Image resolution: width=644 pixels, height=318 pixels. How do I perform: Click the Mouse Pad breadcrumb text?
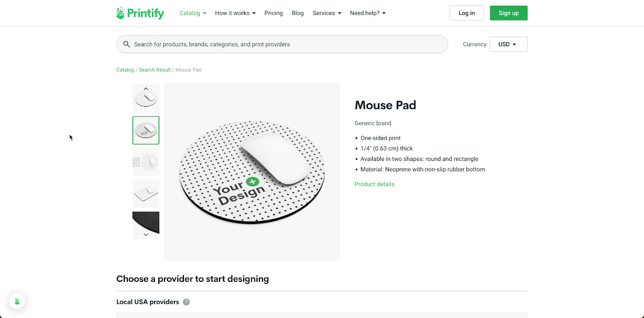point(188,70)
